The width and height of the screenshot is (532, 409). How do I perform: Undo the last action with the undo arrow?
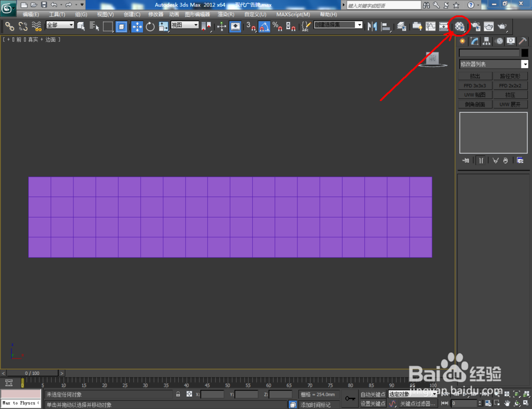point(54,5)
